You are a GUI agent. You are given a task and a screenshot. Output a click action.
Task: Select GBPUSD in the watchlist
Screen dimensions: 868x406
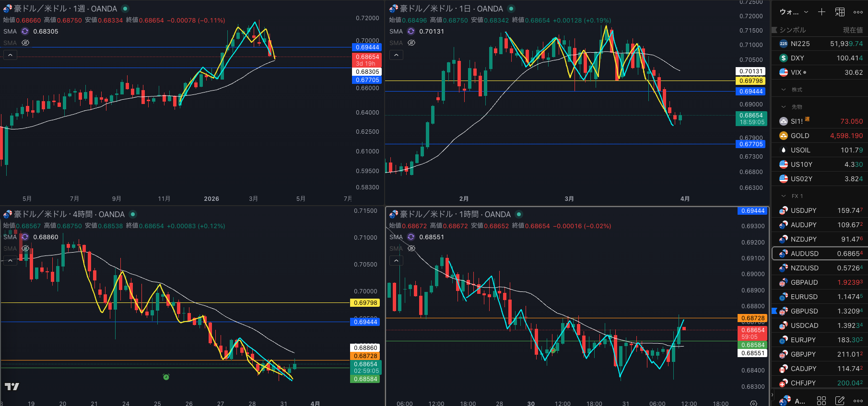coord(804,311)
